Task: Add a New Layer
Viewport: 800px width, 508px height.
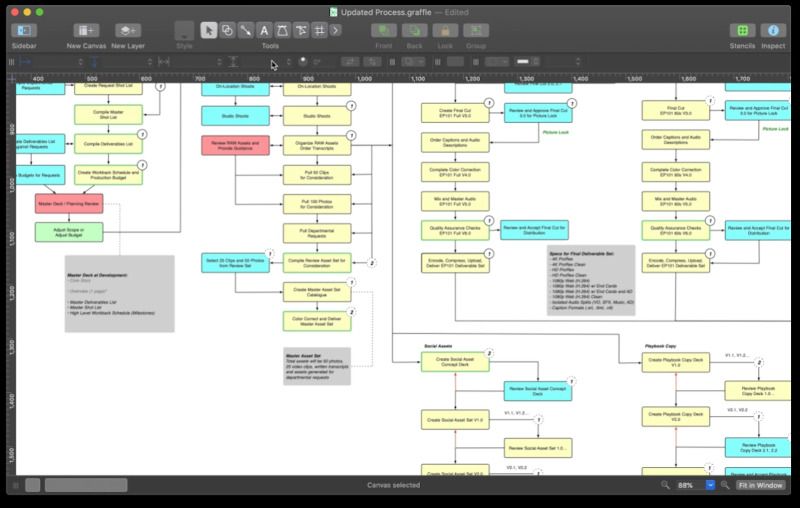Action: coord(128,31)
